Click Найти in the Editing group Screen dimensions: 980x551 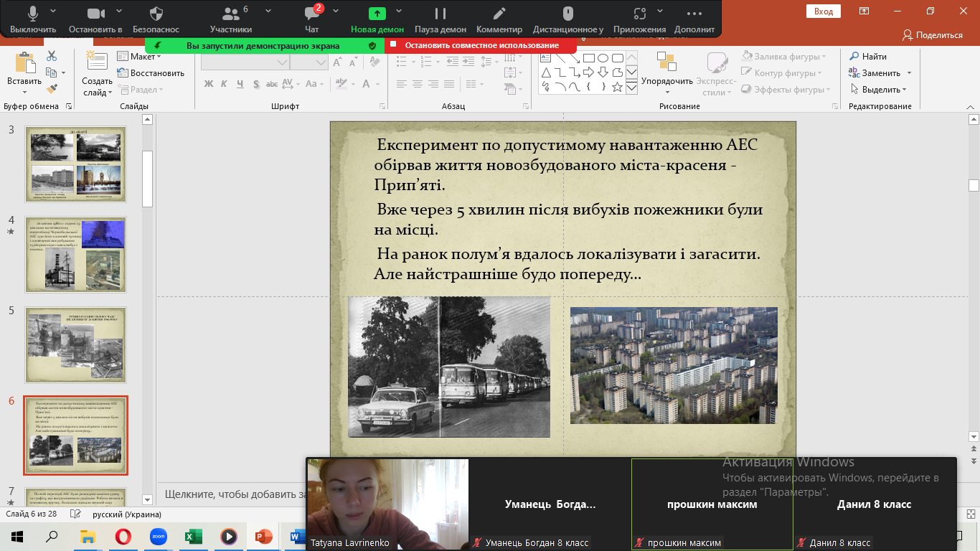pyautogui.click(x=868, y=57)
